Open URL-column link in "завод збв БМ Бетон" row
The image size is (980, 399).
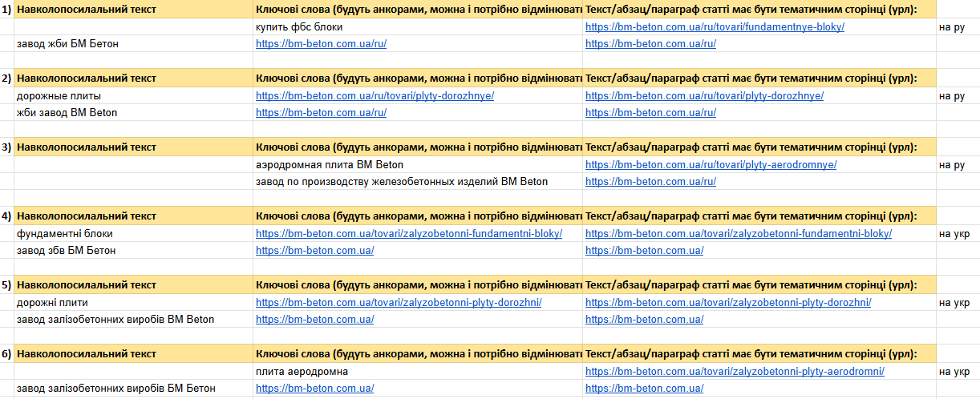[644, 250]
